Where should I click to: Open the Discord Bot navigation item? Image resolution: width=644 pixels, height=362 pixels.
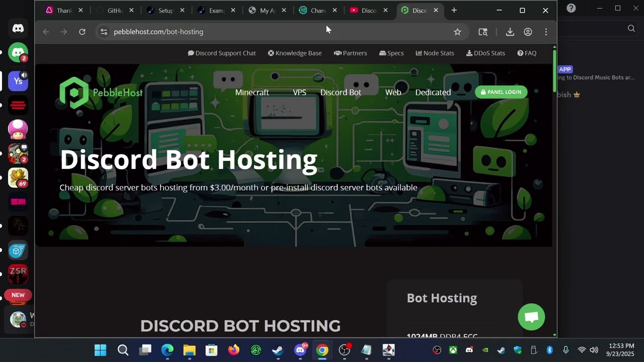[x=341, y=93]
